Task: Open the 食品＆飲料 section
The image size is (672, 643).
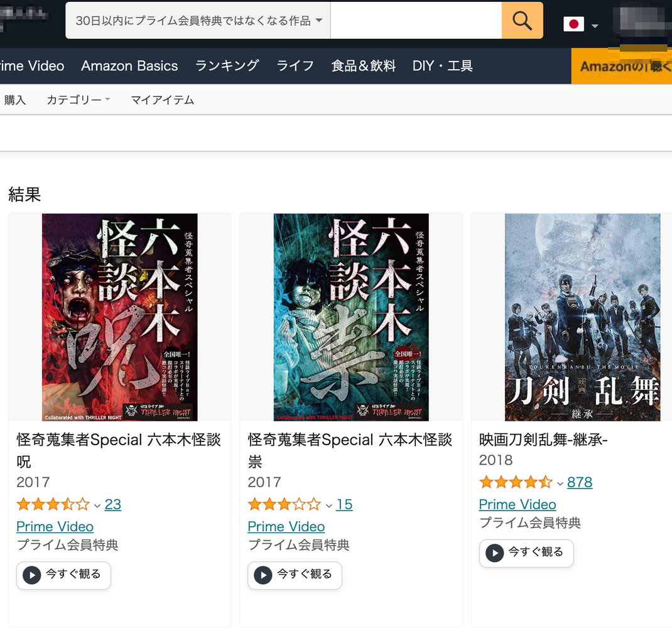Action: tap(363, 65)
